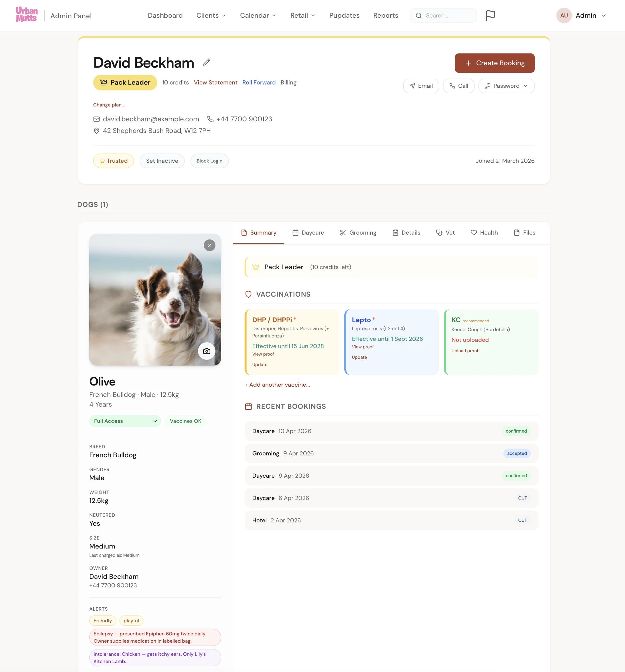Set the client inactive
The image size is (625, 672).
[162, 161]
